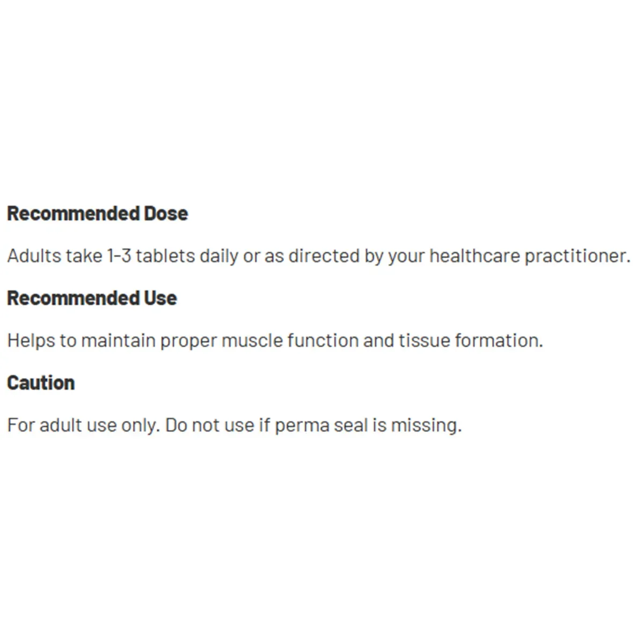Click the "1-3" tablet quantity text
Image resolution: width=644 pixels, height=644 pixels.
tap(119, 256)
